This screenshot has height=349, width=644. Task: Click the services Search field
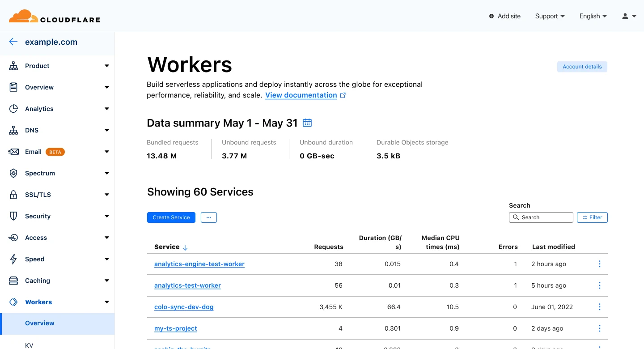541,217
